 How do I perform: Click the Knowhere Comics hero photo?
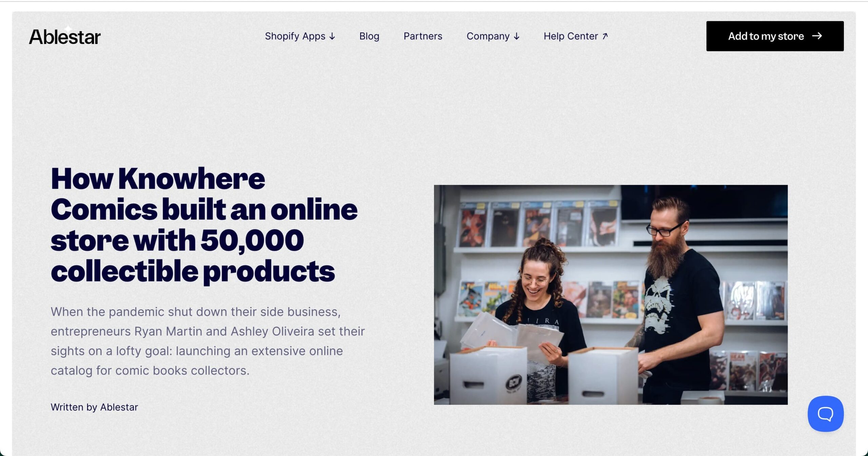(611, 295)
